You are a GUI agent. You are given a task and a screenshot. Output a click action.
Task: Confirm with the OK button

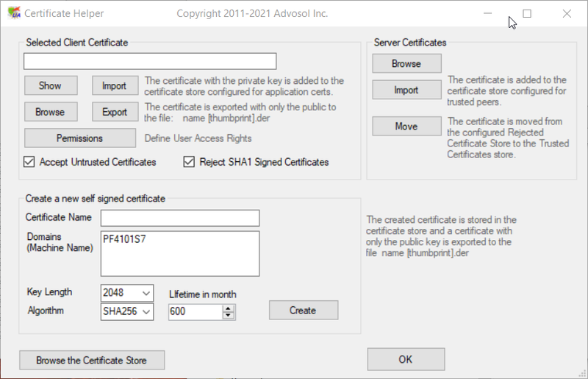(406, 360)
